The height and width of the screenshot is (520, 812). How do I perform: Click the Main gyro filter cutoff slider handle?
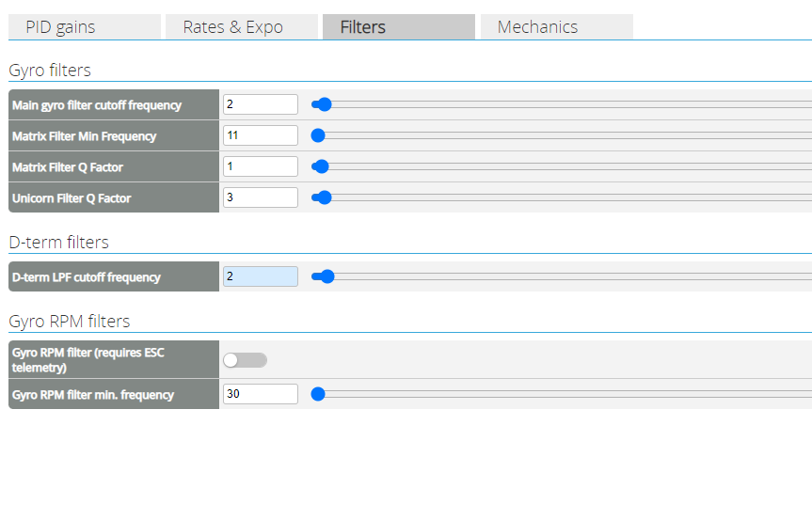click(325, 104)
